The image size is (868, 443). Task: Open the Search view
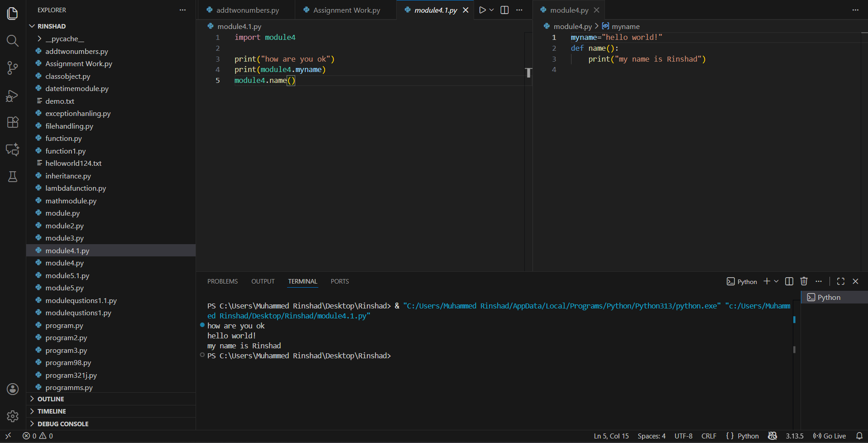point(12,41)
